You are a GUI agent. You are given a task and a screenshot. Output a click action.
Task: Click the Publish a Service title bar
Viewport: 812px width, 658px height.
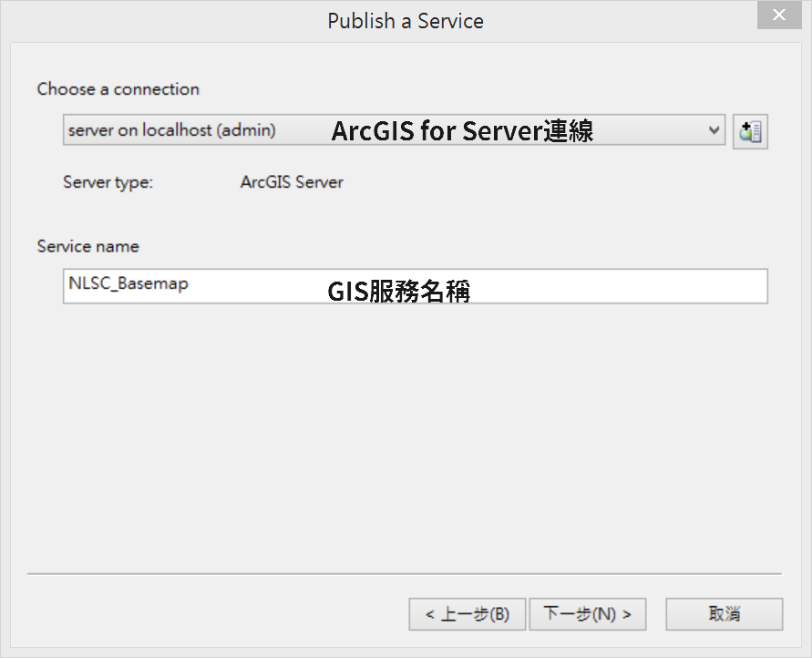[406, 21]
